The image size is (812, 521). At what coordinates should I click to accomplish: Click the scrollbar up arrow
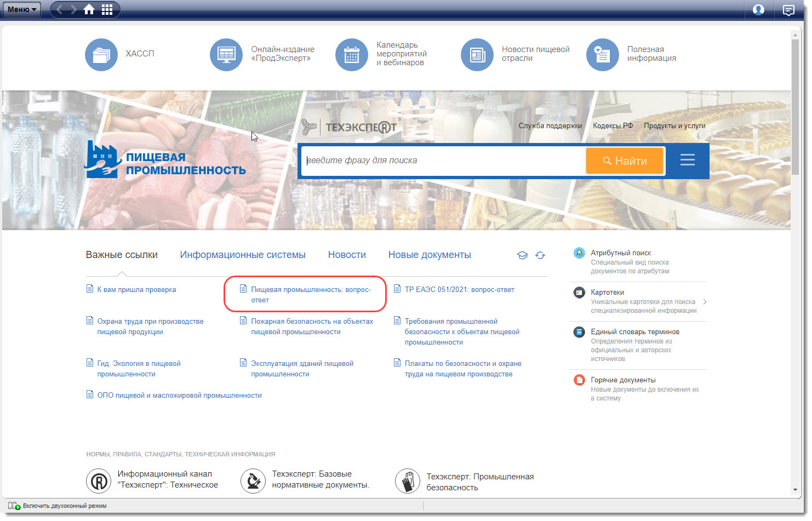[795, 35]
